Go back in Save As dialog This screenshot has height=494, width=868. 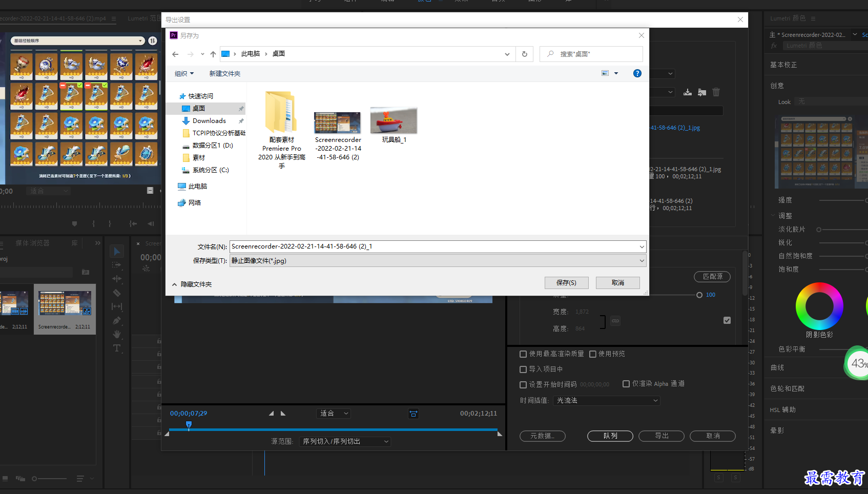[x=175, y=54]
